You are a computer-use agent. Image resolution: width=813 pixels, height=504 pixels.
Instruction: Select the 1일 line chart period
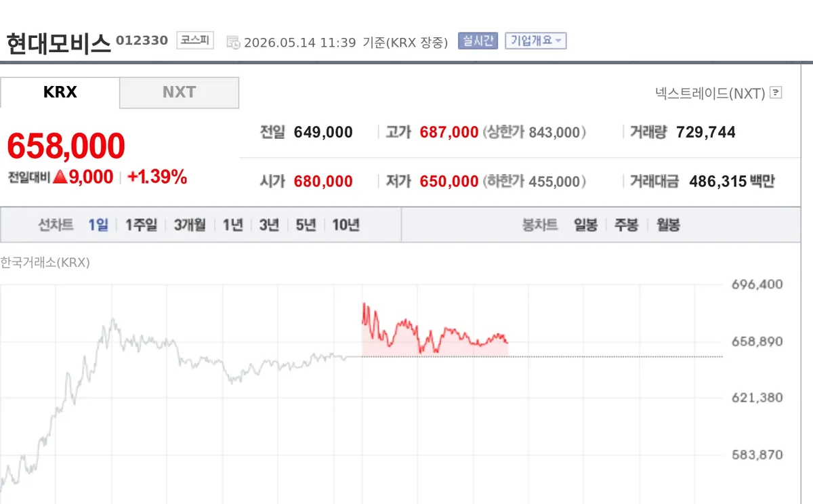pyautogui.click(x=98, y=225)
